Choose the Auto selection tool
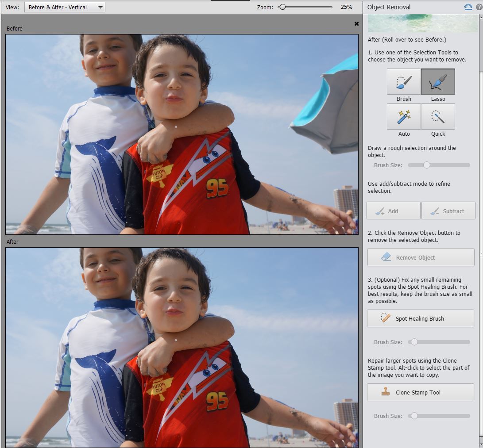Screen dimensions: 483x448 coord(403,116)
